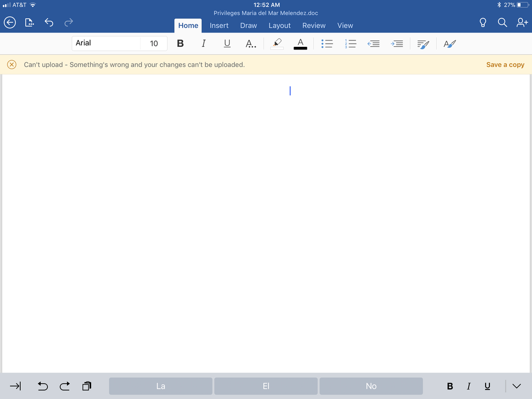Toggle Bold in the ribbon
The width and height of the screenshot is (532, 399).
(x=180, y=44)
